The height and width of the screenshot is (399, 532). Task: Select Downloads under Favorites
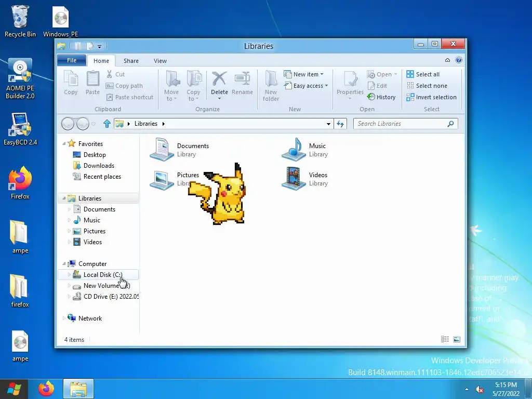[x=99, y=166]
